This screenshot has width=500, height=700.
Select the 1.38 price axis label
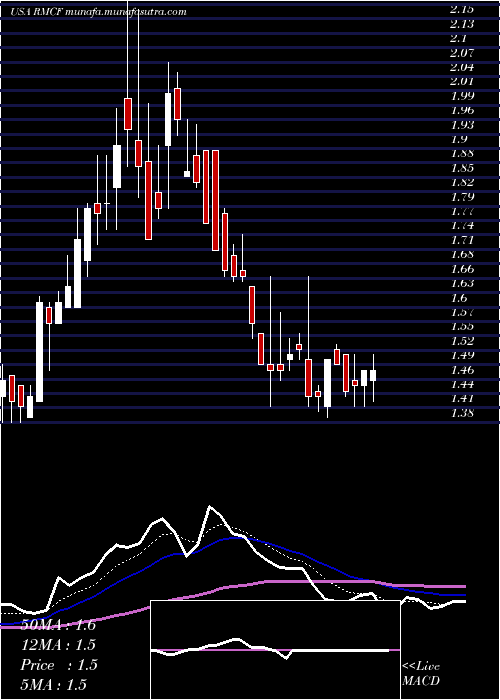click(x=462, y=412)
